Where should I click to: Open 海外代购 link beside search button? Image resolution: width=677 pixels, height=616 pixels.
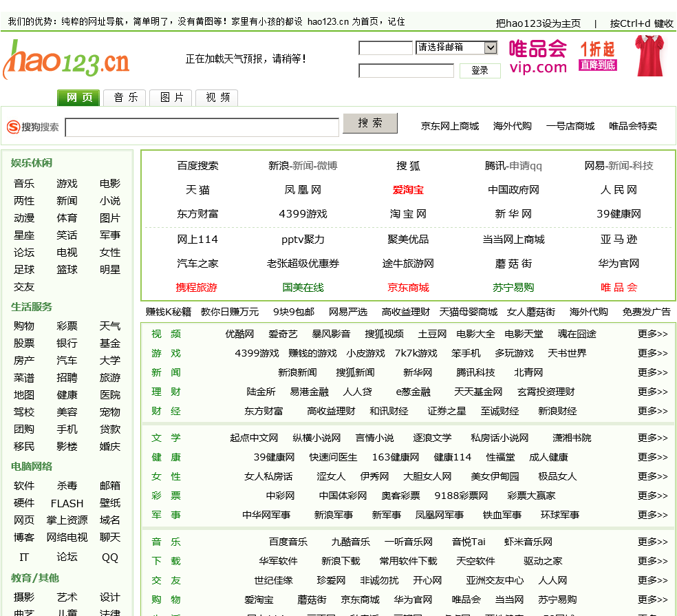click(x=512, y=126)
